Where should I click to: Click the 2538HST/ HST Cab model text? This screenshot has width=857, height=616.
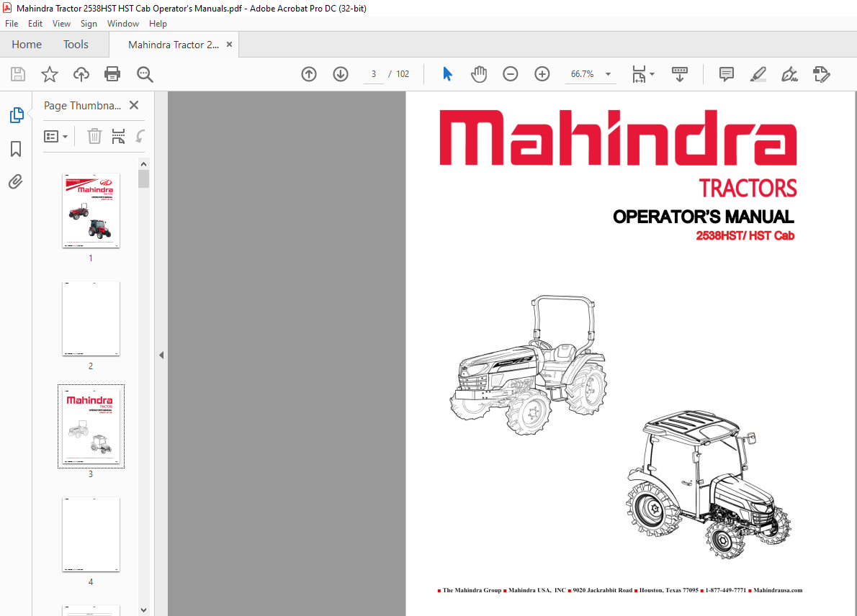(x=745, y=236)
